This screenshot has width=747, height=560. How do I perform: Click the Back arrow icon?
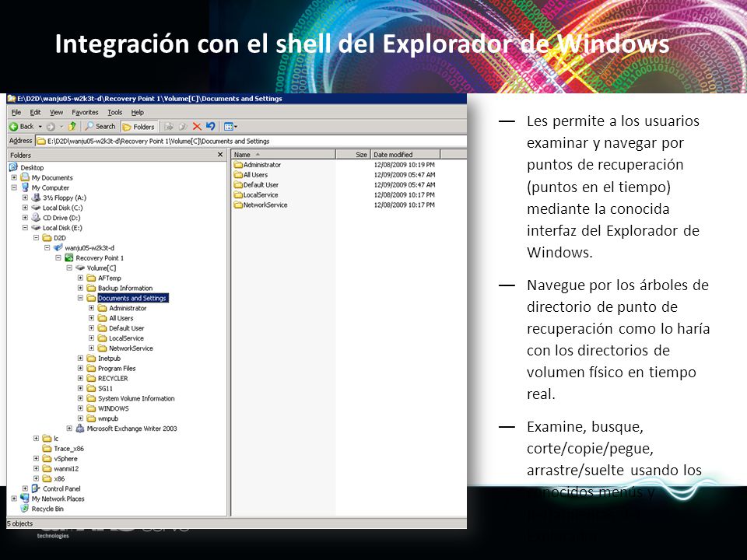click(13, 126)
